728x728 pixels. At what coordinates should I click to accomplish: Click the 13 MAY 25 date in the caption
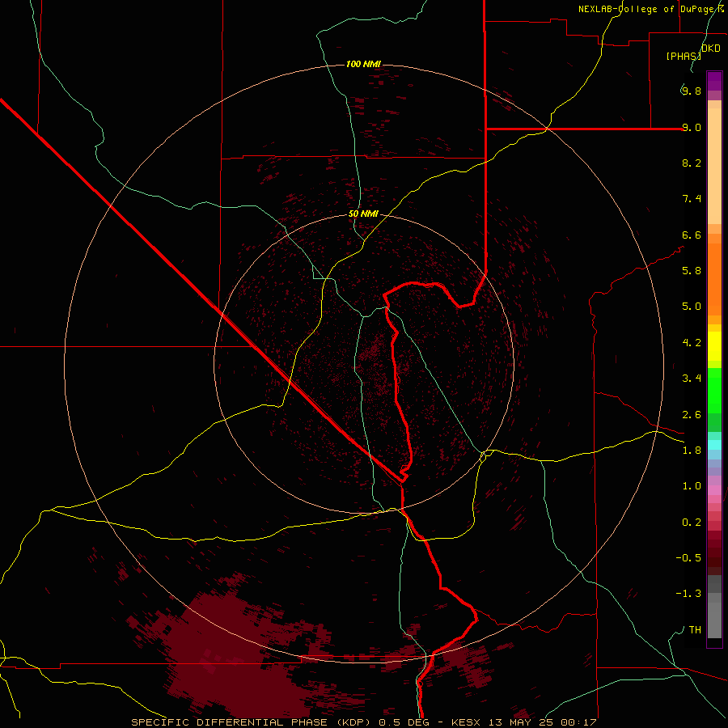522,722
